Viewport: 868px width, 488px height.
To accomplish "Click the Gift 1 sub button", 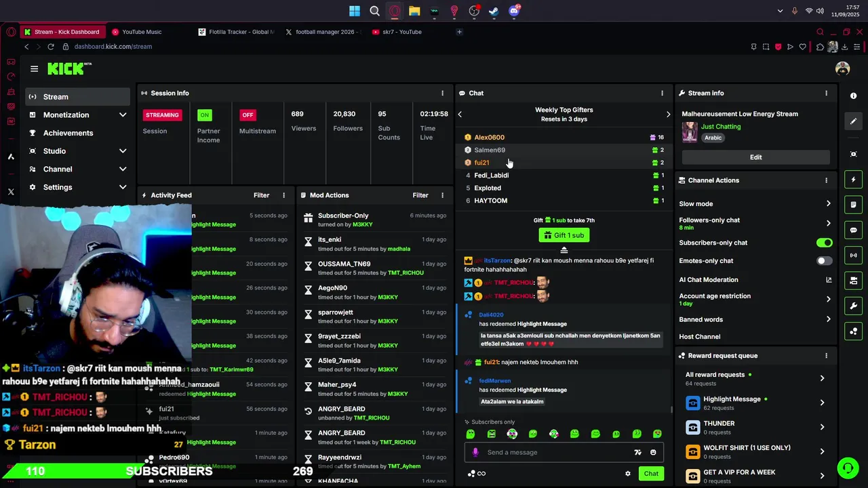I will click(564, 235).
